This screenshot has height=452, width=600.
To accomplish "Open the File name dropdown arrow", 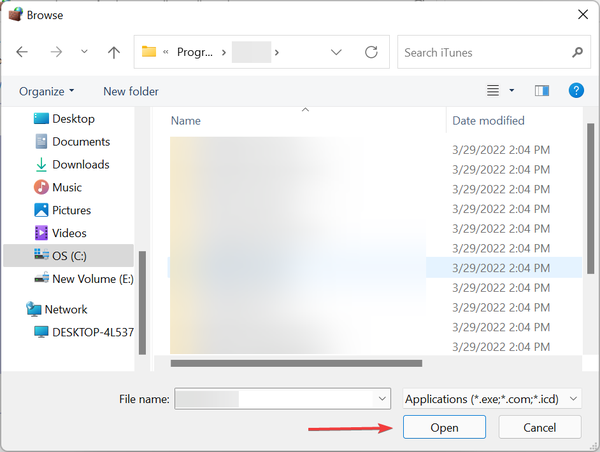I will click(x=382, y=399).
